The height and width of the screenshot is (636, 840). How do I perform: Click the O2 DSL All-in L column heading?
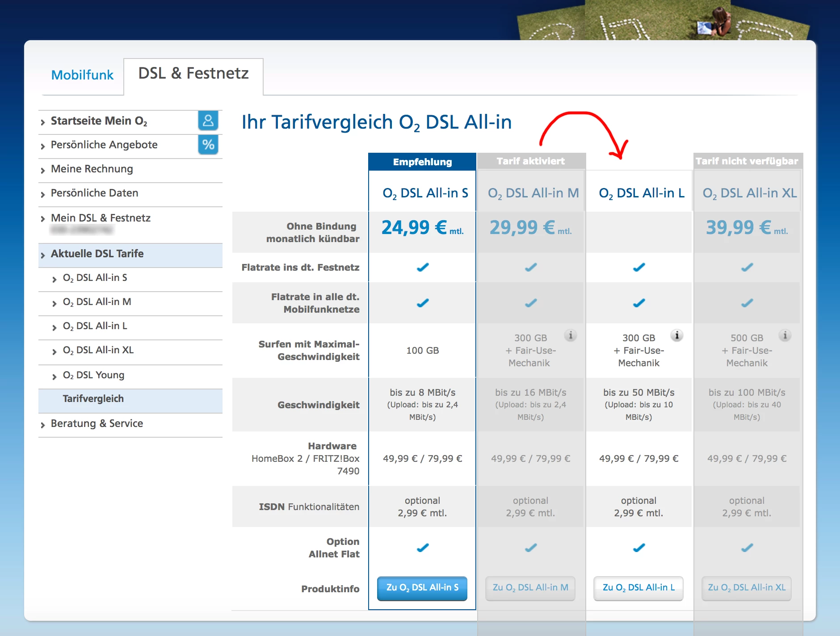point(642,193)
